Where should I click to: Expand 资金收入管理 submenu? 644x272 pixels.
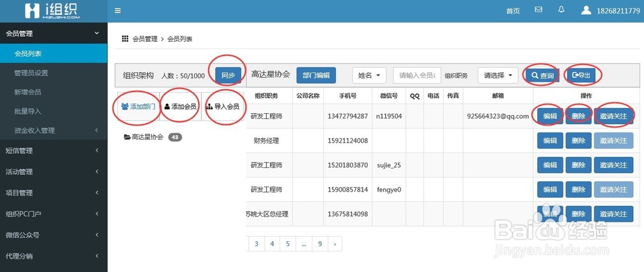(53, 131)
